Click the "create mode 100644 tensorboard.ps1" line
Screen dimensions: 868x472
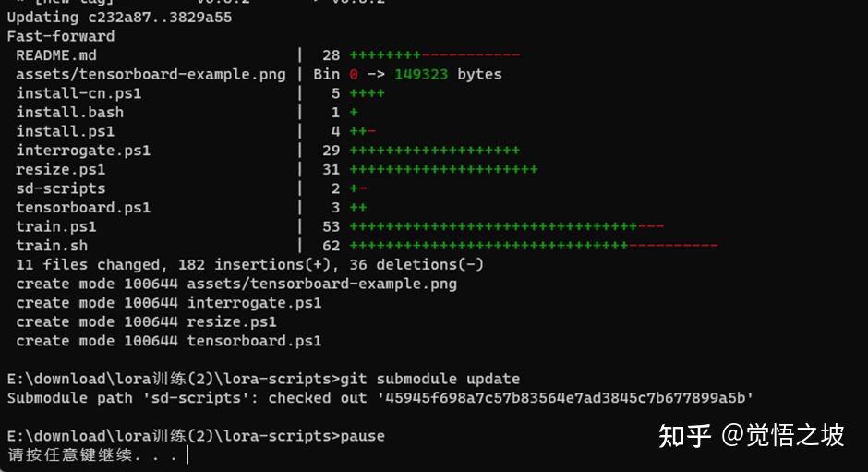(168, 341)
